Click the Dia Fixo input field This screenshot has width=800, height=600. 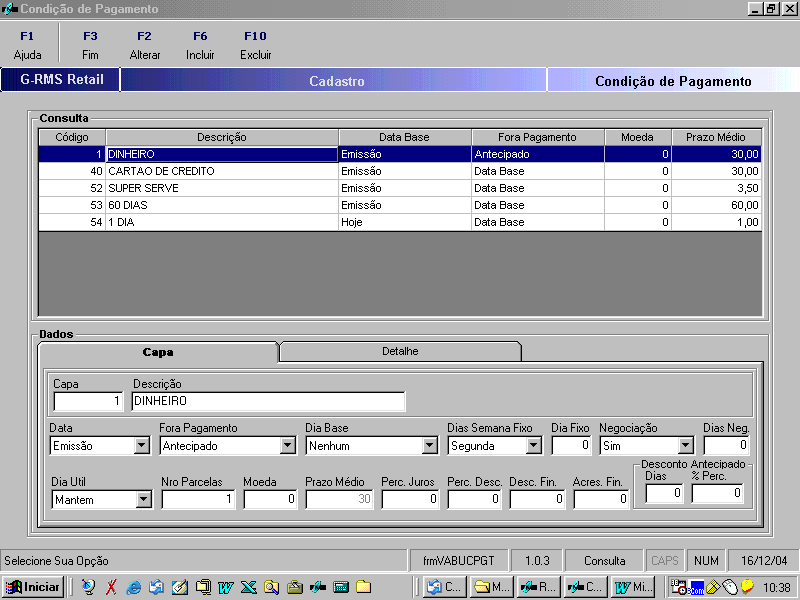tap(571, 445)
